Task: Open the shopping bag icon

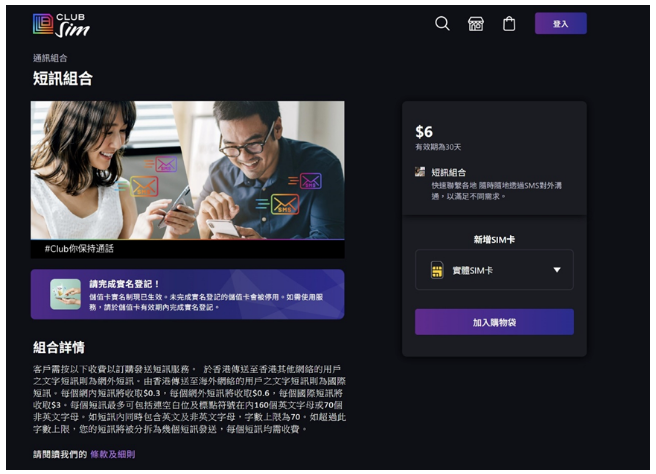Action: coord(509,24)
